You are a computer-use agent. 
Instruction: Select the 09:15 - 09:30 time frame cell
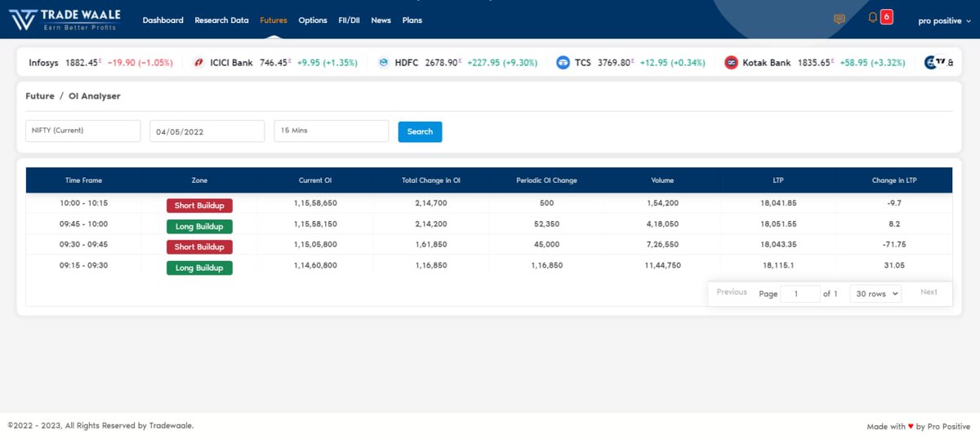83,265
